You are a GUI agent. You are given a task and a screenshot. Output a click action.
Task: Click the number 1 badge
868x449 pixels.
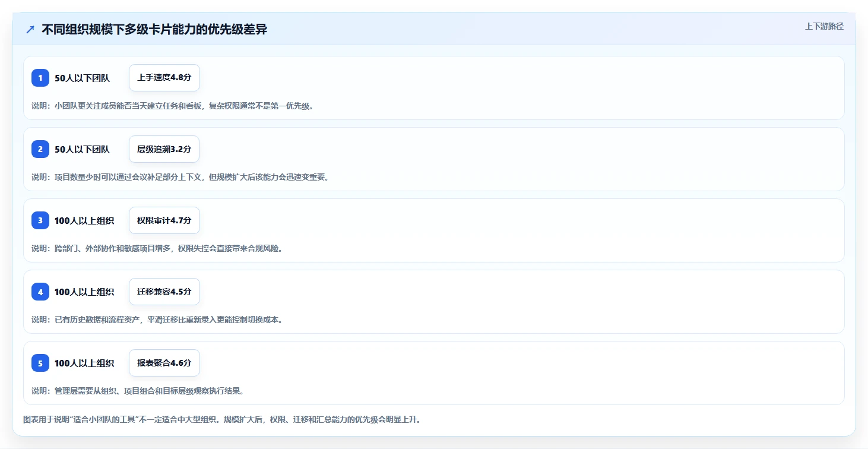tap(40, 78)
